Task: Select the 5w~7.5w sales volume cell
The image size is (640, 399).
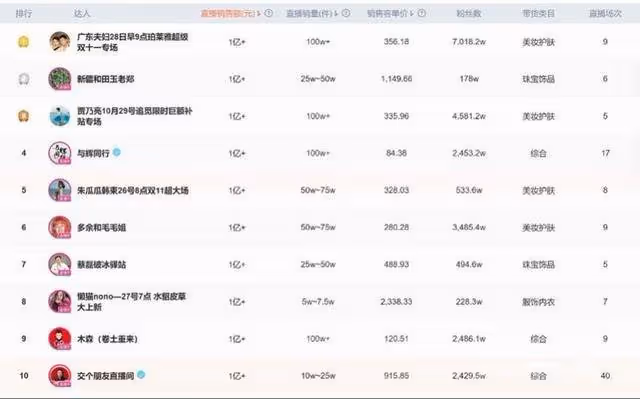Action: [318, 301]
